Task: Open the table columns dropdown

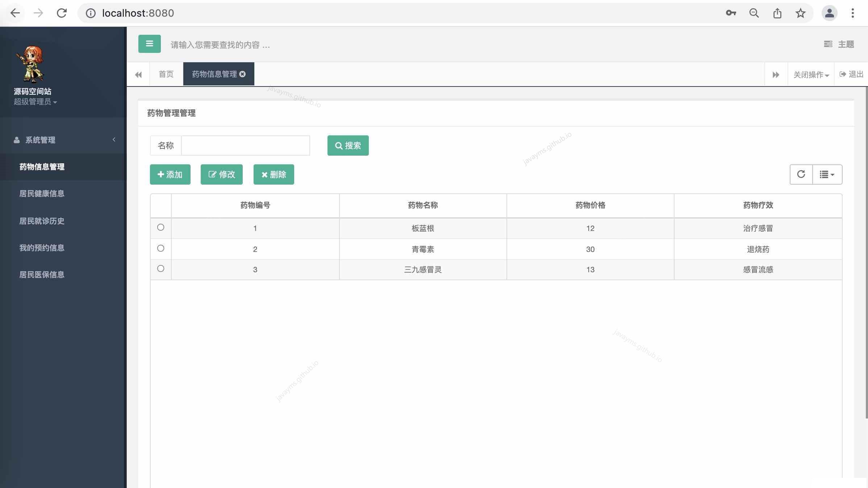Action: coord(827,174)
